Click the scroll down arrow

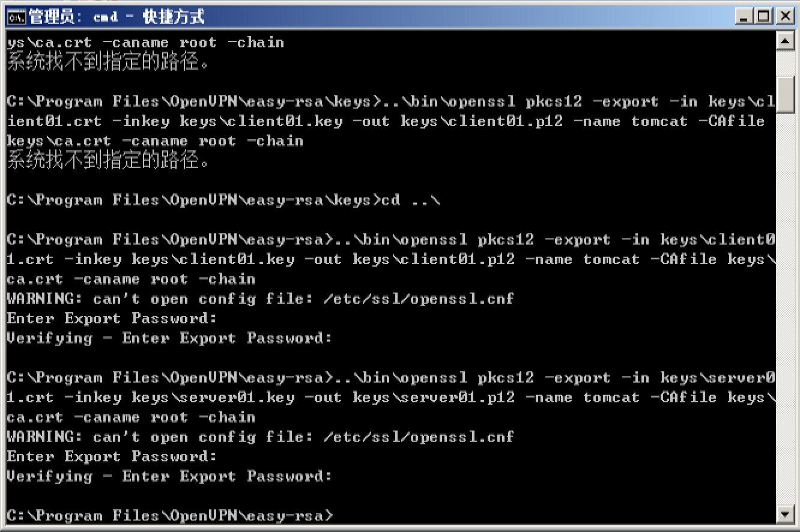[785, 513]
